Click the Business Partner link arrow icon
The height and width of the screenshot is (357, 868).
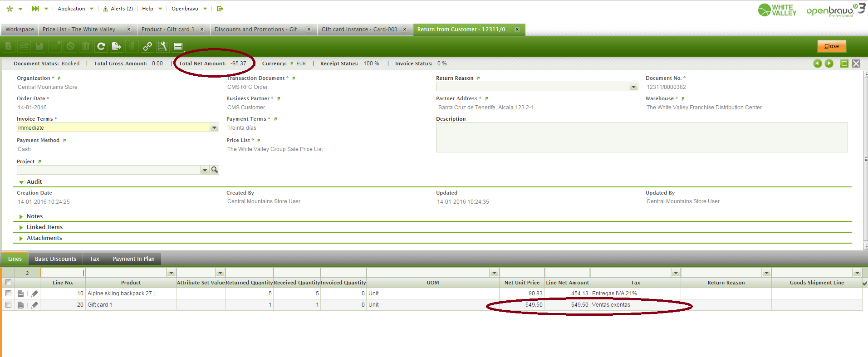(279, 99)
